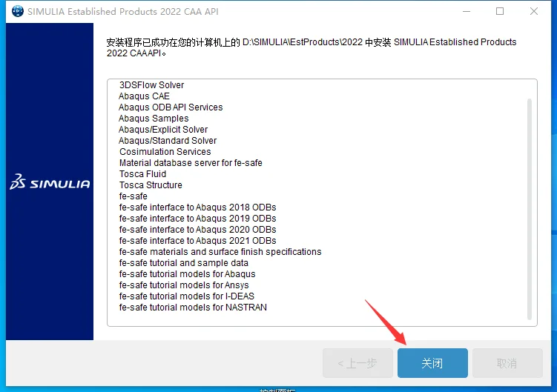Select fe-safe interface to Abaqus 2020 ODBs

197,230
